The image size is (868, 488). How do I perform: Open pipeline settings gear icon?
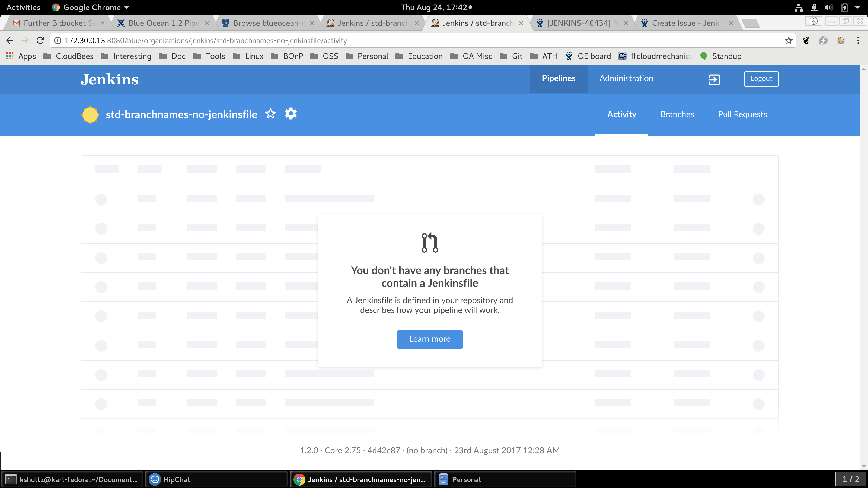291,114
